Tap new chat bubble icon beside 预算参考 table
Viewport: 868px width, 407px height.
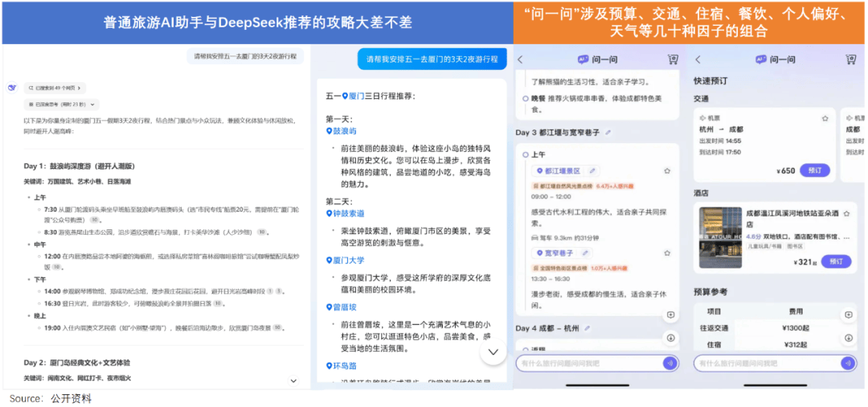pyautogui.click(x=848, y=315)
